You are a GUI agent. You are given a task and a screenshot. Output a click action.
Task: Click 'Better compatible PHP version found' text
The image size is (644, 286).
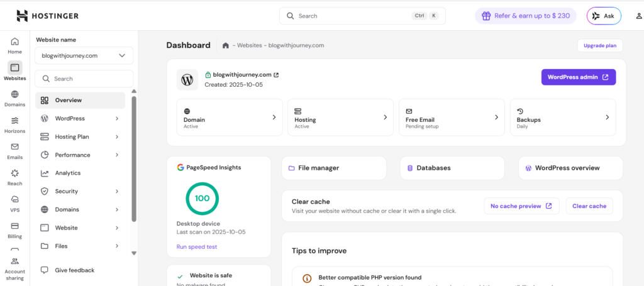[x=370, y=278]
